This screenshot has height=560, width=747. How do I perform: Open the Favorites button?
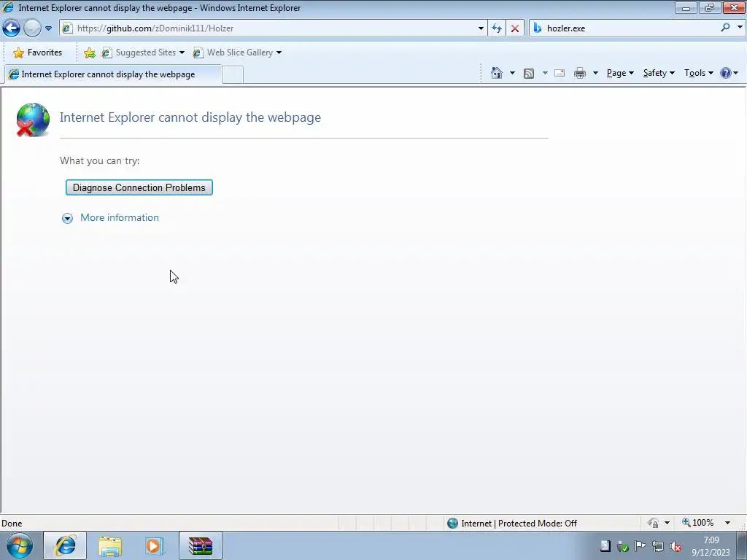pyautogui.click(x=38, y=52)
